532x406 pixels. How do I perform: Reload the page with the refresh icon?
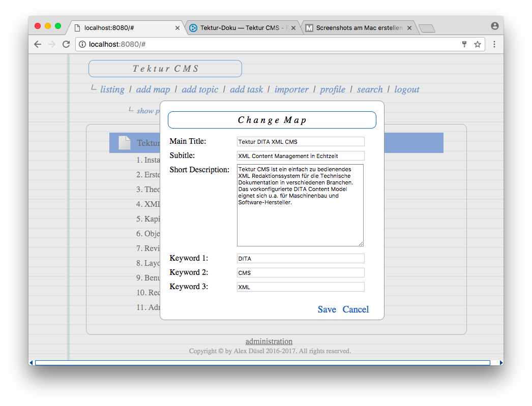click(66, 44)
